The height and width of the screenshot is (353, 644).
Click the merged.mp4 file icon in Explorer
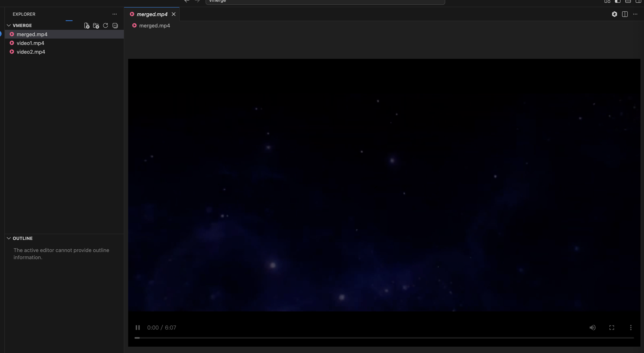pos(12,34)
